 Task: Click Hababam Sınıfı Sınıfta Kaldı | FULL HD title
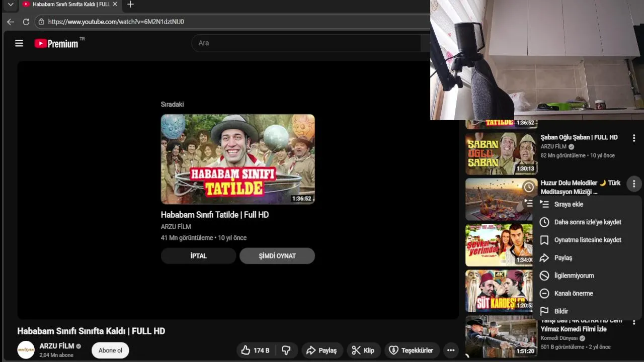tap(91, 331)
